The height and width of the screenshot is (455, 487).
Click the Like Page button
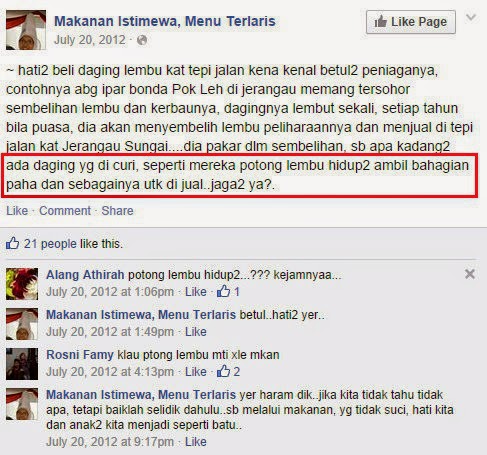click(411, 22)
